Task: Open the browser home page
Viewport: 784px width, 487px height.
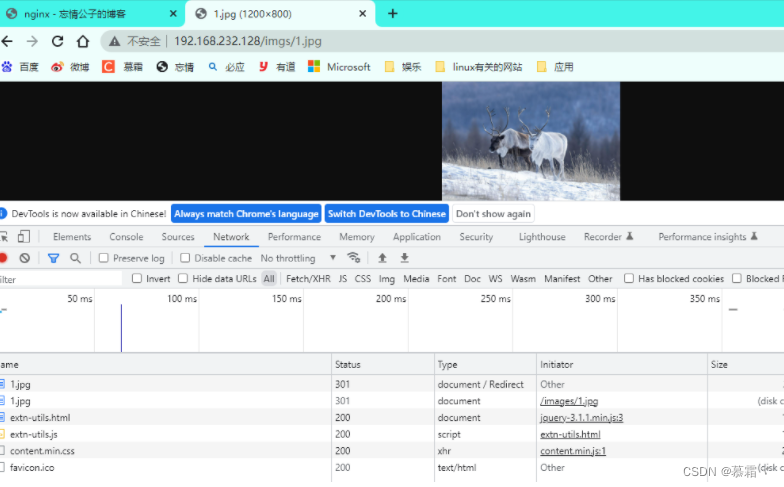Action: pos(83,41)
